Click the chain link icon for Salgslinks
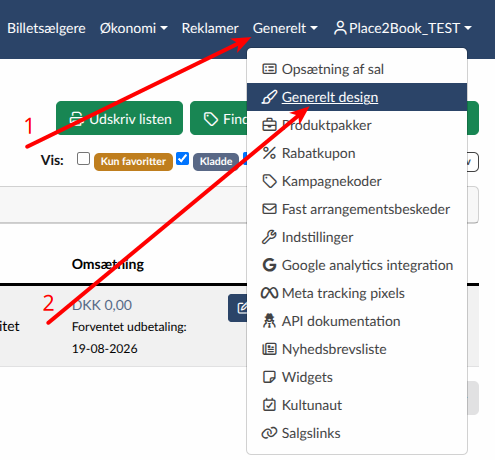 pos(269,433)
